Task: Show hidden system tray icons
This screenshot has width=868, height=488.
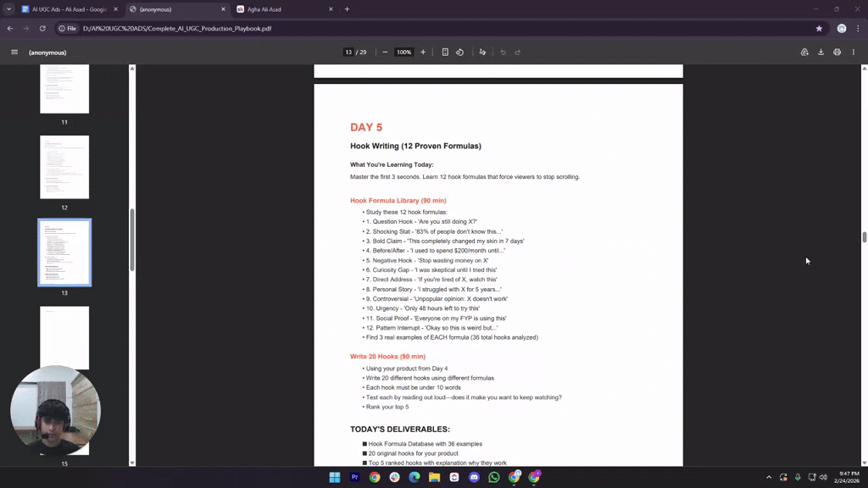Action: pos(768,477)
